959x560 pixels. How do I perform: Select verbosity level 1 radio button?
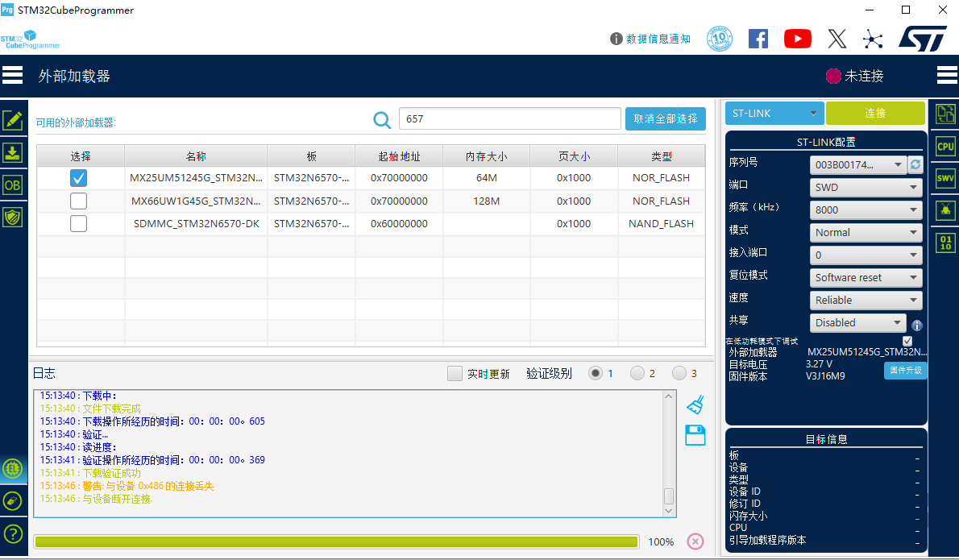(595, 373)
